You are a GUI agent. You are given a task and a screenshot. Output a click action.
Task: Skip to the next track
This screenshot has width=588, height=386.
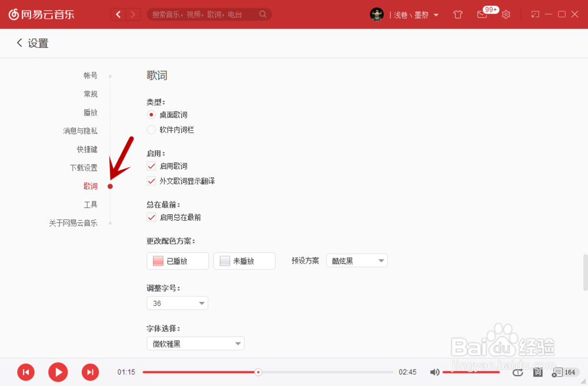tap(90, 372)
